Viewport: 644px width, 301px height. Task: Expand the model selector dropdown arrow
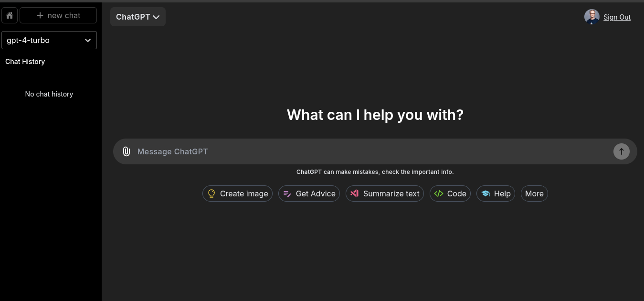pos(87,40)
